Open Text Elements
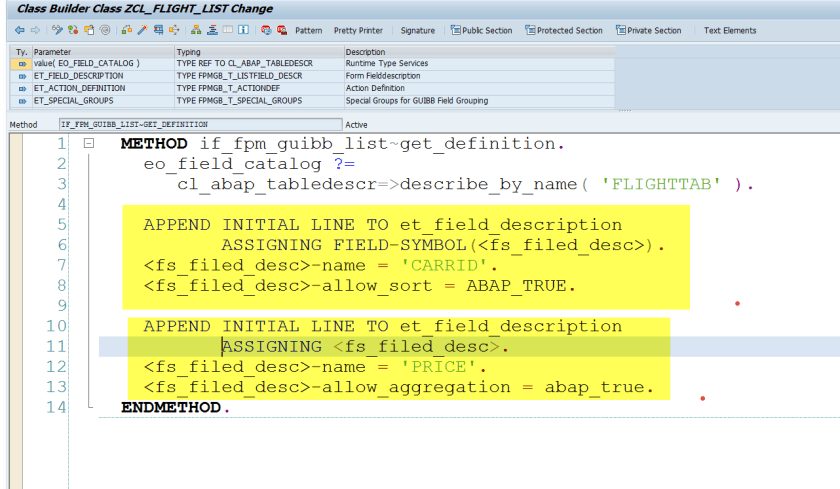840x489 pixels. coord(730,30)
